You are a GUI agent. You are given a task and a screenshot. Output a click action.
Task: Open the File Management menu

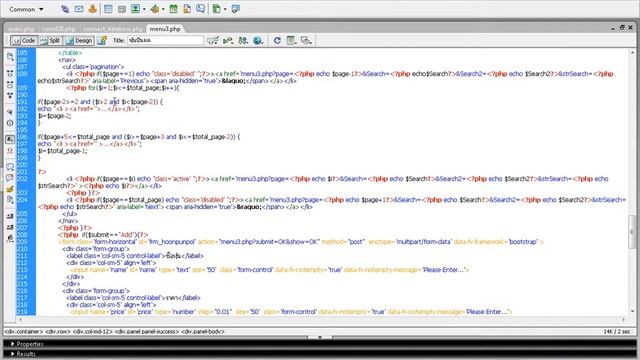click(243, 40)
